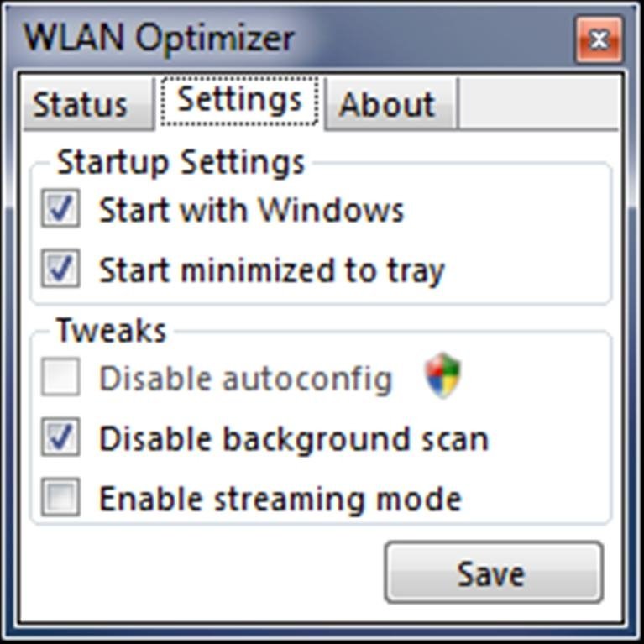Click the greyed 'Disable autoconfig' label text
Viewport: 644px width, 644px height.
246,379
